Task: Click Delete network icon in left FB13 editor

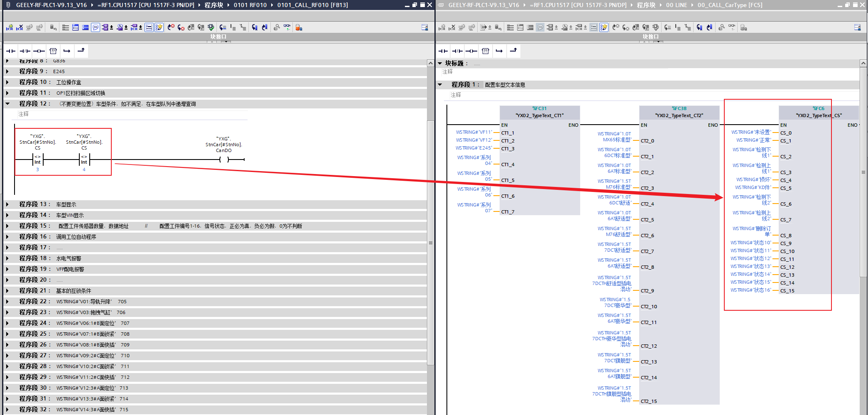Action: pyautogui.click(x=20, y=27)
